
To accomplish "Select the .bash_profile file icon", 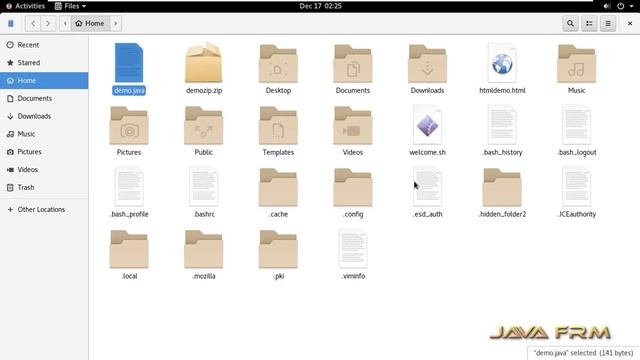I will pos(129,187).
